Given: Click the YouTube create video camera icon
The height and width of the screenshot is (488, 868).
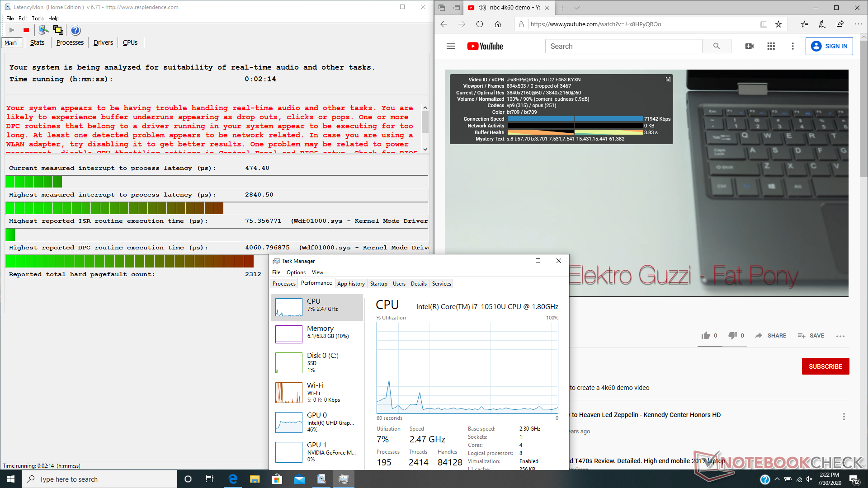Looking at the screenshot, I should click(749, 46).
